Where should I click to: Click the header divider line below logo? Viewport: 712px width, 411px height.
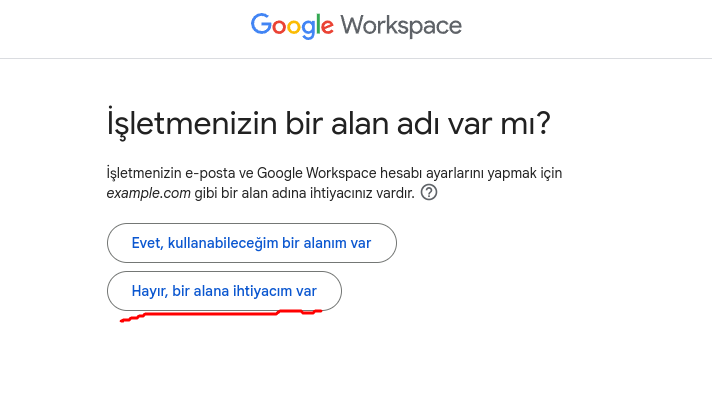tap(356, 58)
